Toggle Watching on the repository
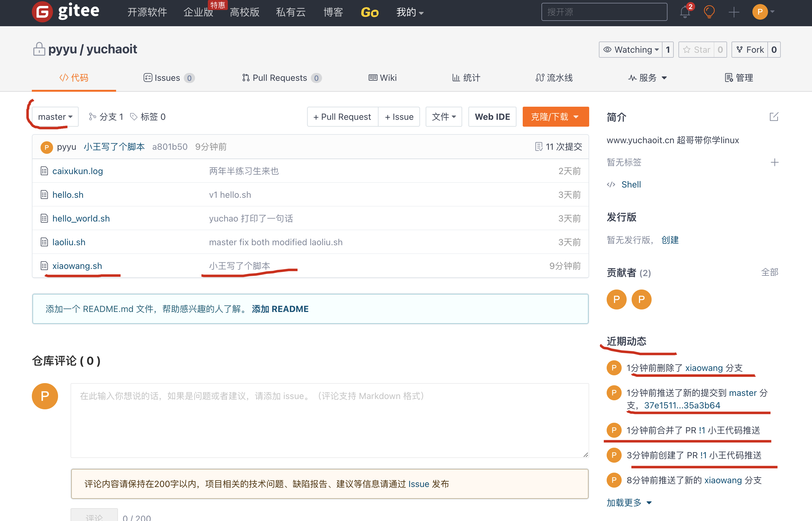This screenshot has width=812, height=521. (x=631, y=50)
